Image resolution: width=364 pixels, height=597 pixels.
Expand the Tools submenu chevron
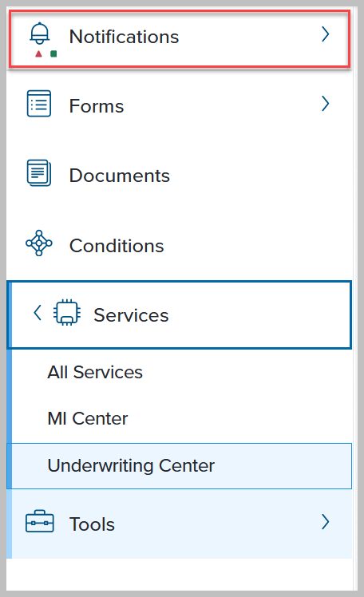tap(325, 522)
